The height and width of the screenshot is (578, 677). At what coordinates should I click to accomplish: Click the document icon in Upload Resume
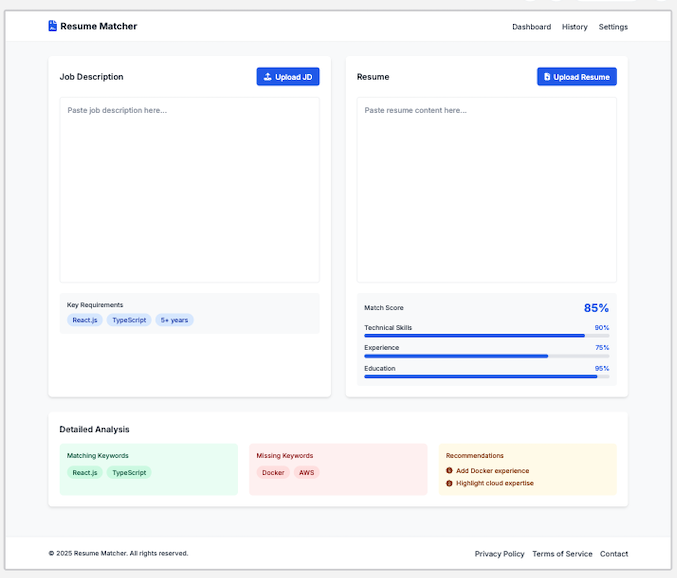pos(547,76)
